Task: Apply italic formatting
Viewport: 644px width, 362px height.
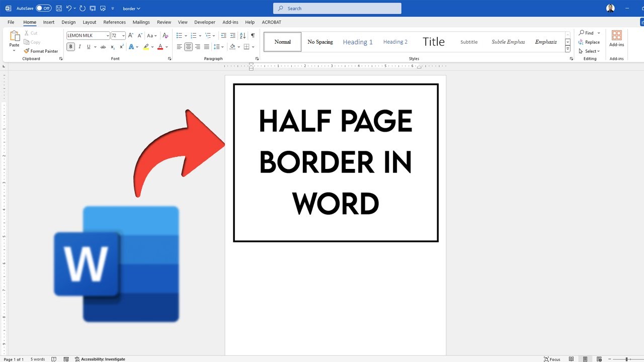Action: (79, 47)
